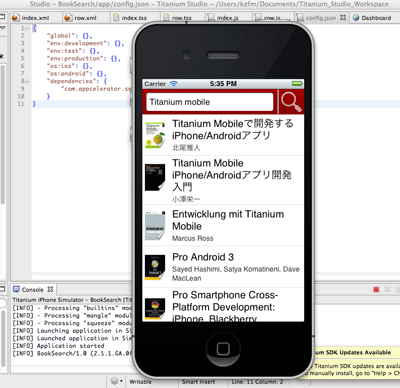
Task: Click the Launching application console line
Action: click(72, 331)
